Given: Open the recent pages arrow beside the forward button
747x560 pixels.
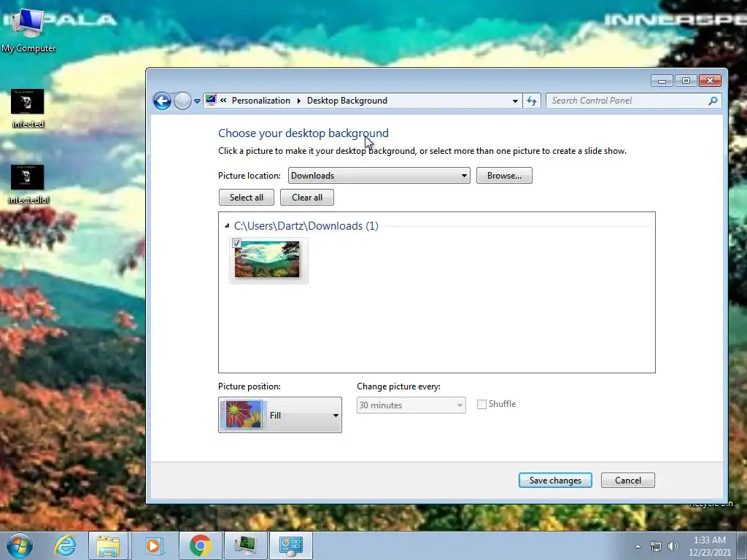Looking at the screenshot, I should pyautogui.click(x=197, y=101).
